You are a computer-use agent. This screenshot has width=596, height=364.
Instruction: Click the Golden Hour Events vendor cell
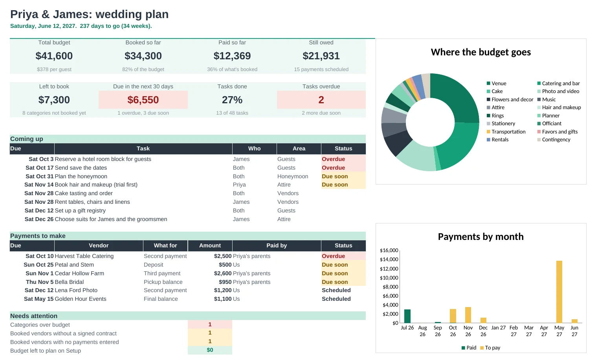tap(99, 299)
